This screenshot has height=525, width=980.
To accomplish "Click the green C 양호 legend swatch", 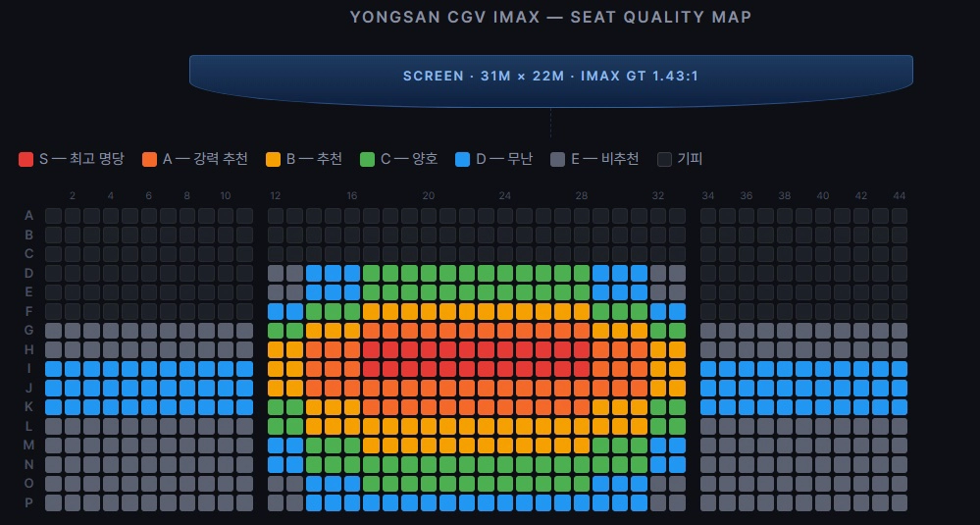I will click(x=368, y=159).
